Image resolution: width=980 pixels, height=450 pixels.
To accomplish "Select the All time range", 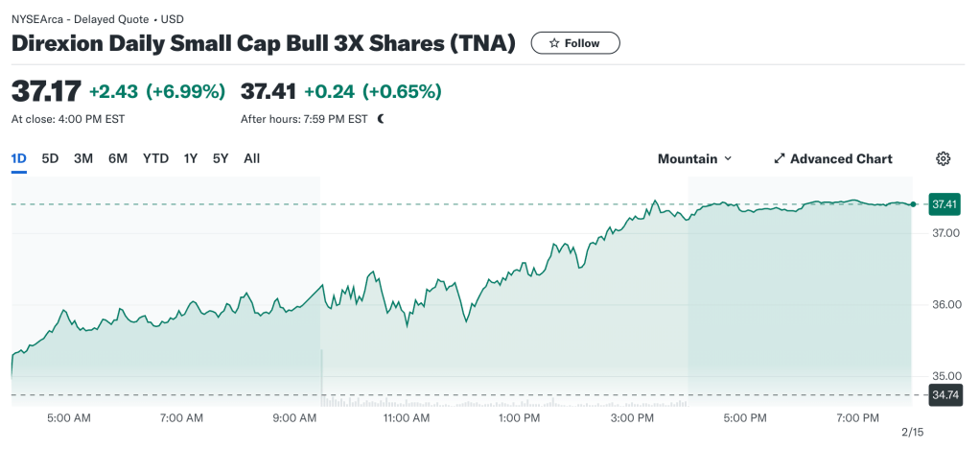I will (x=251, y=158).
